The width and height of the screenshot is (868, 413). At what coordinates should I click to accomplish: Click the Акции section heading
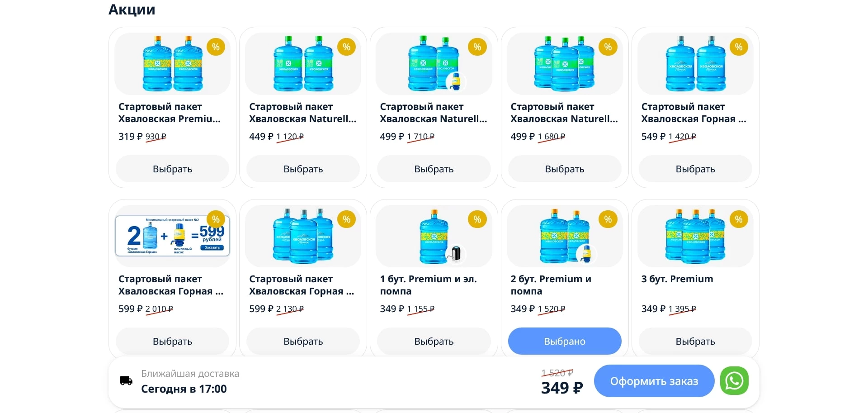(132, 9)
